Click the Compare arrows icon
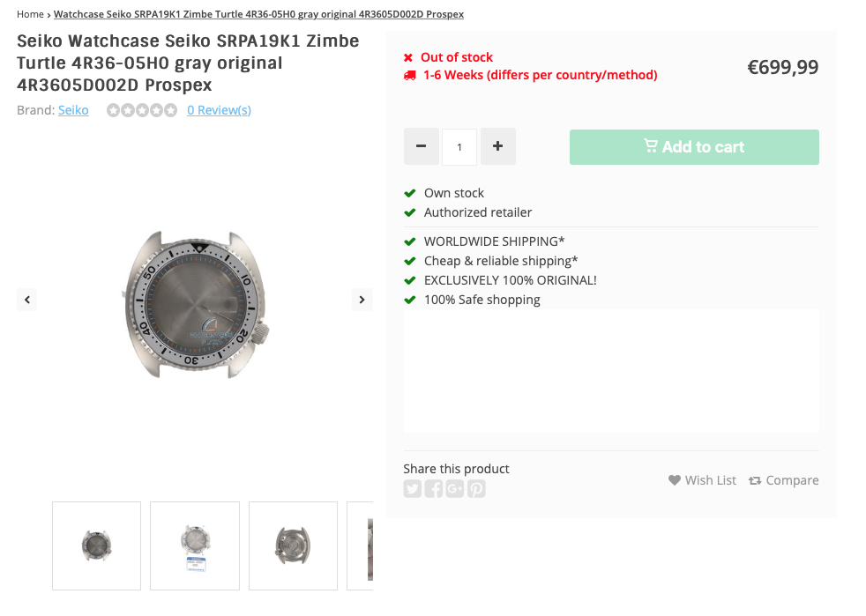This screenshot has width=866, height=616. pos(755,480)
